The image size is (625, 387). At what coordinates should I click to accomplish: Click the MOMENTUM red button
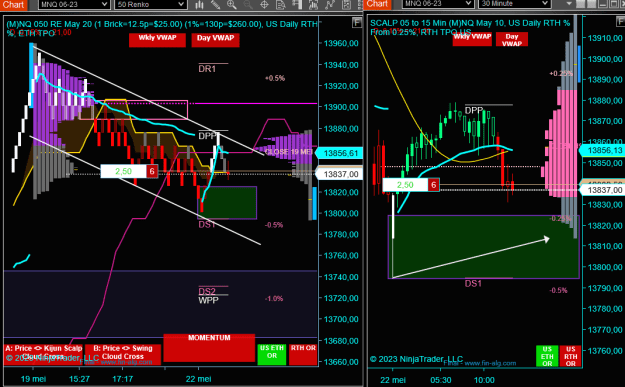(209, 348)
